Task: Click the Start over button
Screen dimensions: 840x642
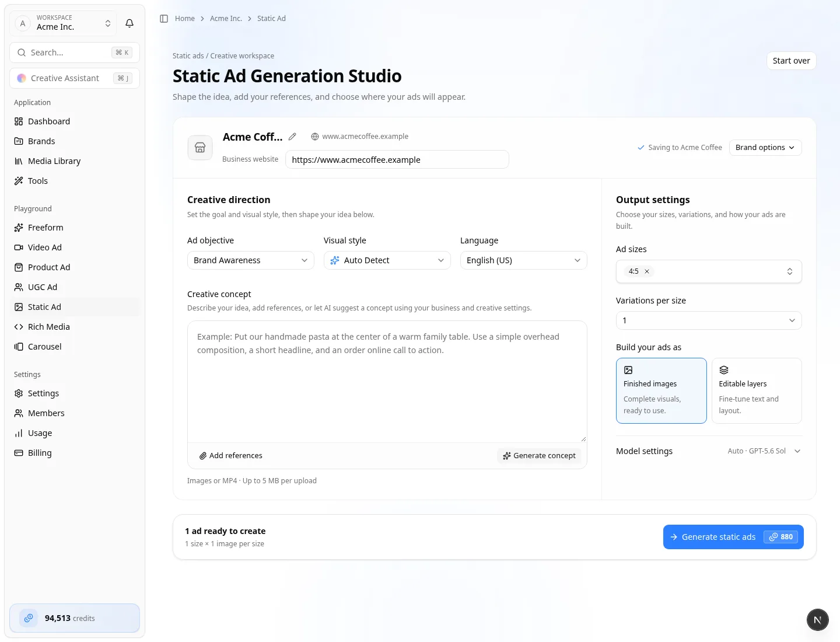Action: (x=791, y=61)
